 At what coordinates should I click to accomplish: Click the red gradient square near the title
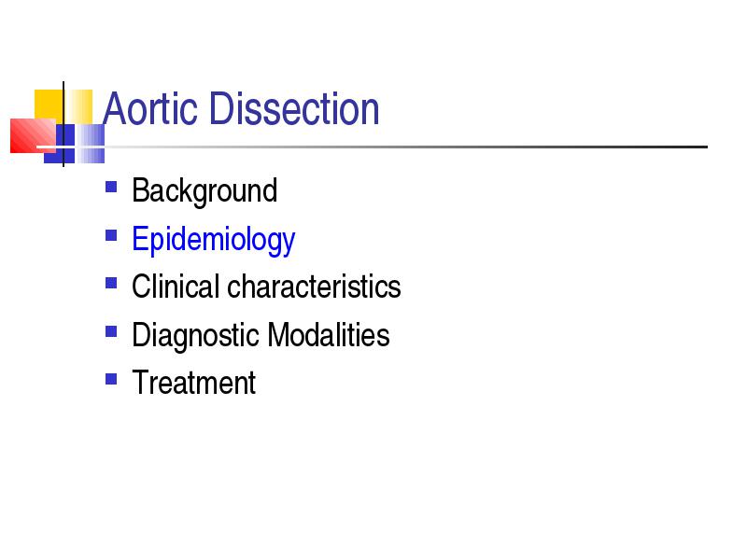tap(31, 135)
